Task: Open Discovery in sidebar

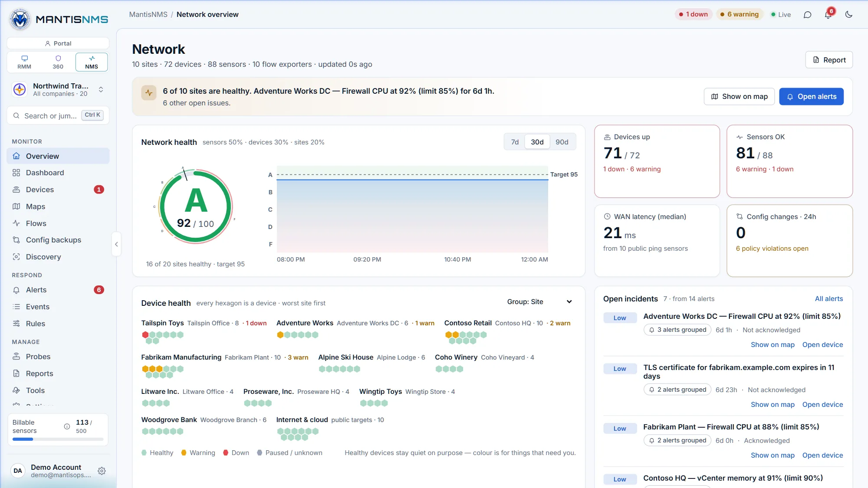Action: (x=58, y=257)
